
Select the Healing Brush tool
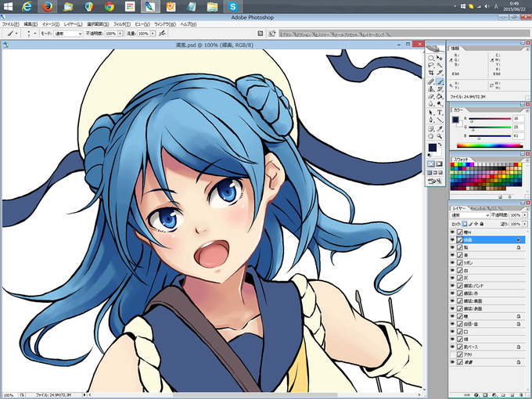tap(431, 82)
